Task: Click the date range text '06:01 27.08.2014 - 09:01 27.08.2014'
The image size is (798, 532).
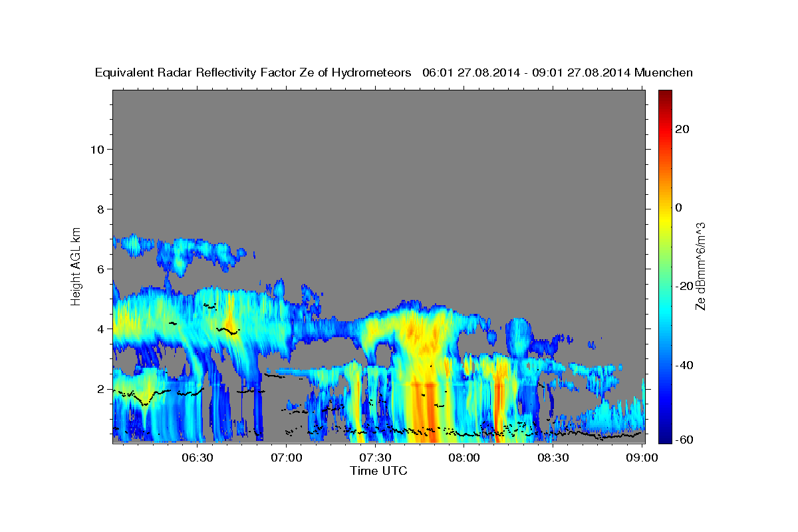Action: [527, 72]
